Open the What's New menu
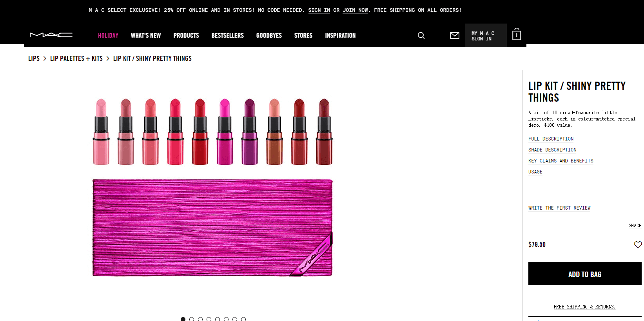 [x=146, y=35]
